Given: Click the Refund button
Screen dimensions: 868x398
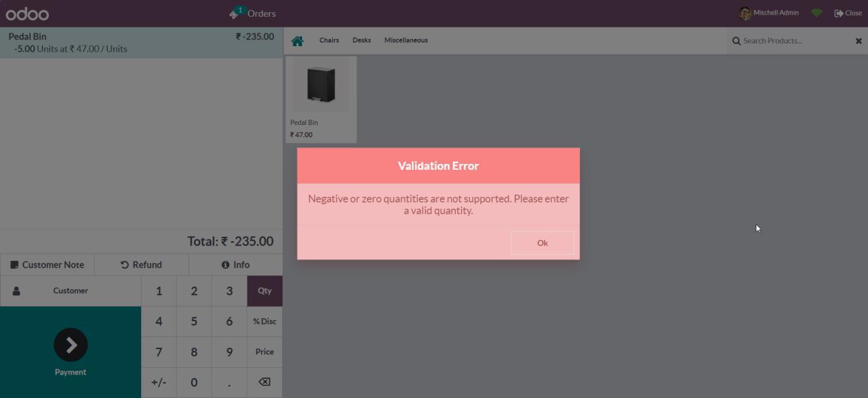Looking at the screenshot, I should pyautogui.click(x=141, y=265).
